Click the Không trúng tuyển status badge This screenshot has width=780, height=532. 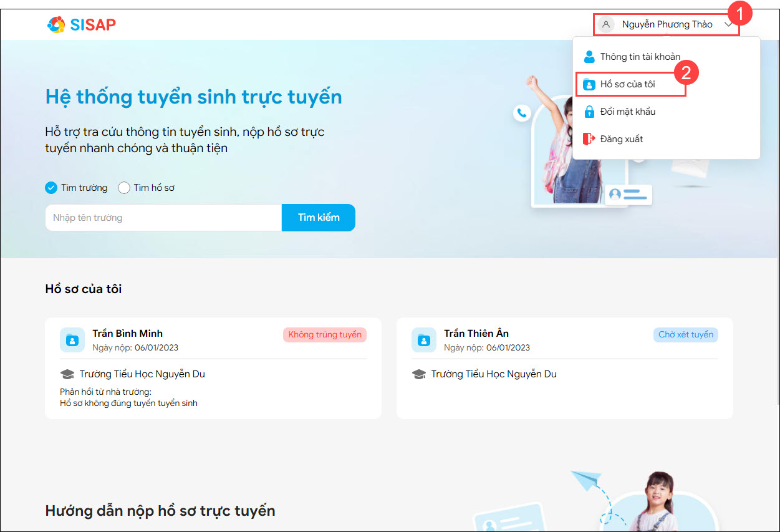(325, 335)
